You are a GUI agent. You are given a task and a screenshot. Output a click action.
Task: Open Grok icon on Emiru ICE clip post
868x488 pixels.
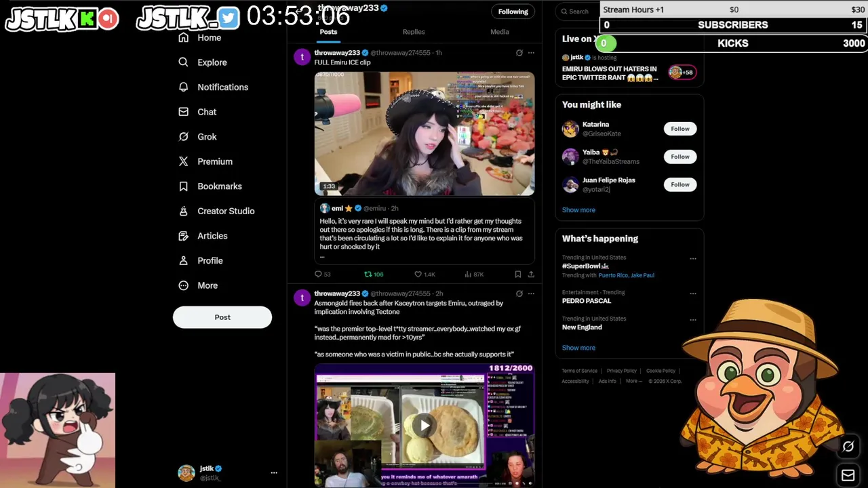pos(519,53)
